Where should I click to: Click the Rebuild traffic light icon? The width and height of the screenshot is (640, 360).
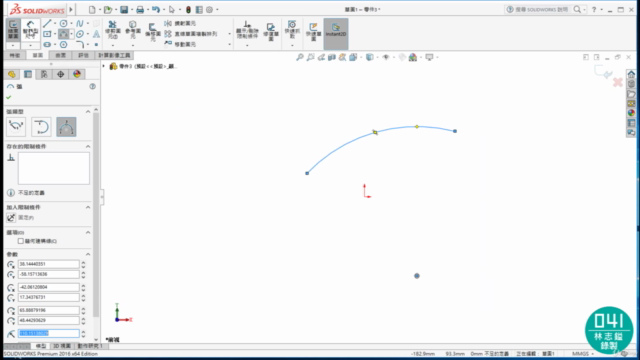click(188, 9)
